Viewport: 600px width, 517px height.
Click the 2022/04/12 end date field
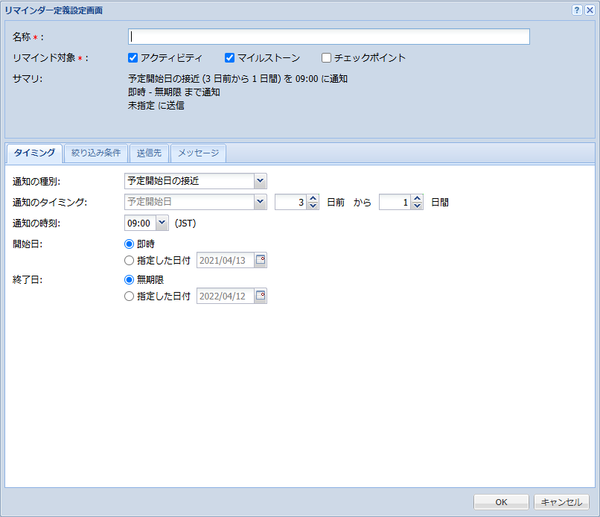click(225, 296)
